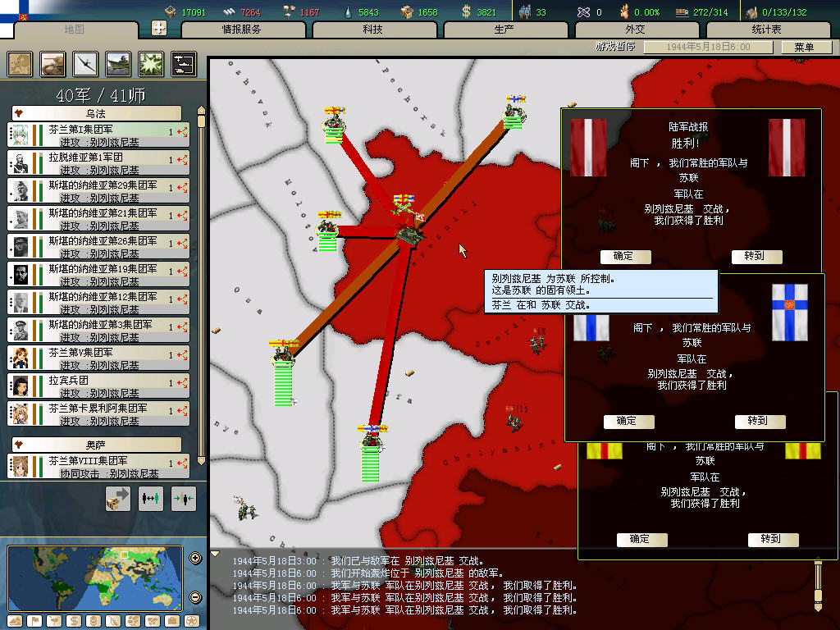The width and height of the screenshot is (840, 630).
Task: Select army 斯堪的纳维亚第29集团军
Action: pyautogui.click(x=98, y=190)
